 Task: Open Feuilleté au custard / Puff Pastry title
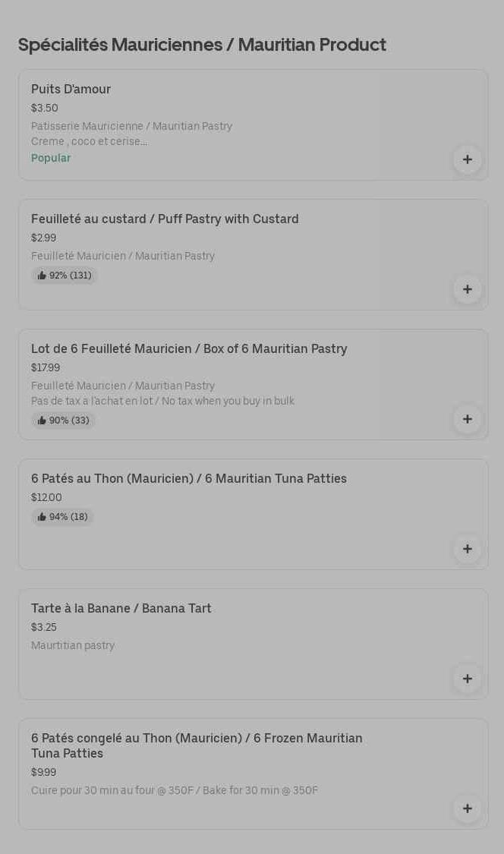165,219
